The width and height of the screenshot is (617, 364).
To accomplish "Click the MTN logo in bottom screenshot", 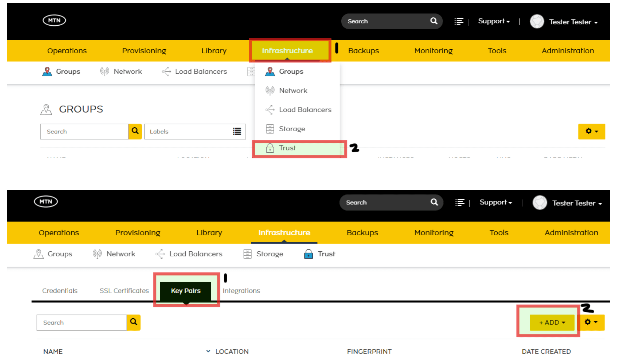I will click(x=46, y=201).
